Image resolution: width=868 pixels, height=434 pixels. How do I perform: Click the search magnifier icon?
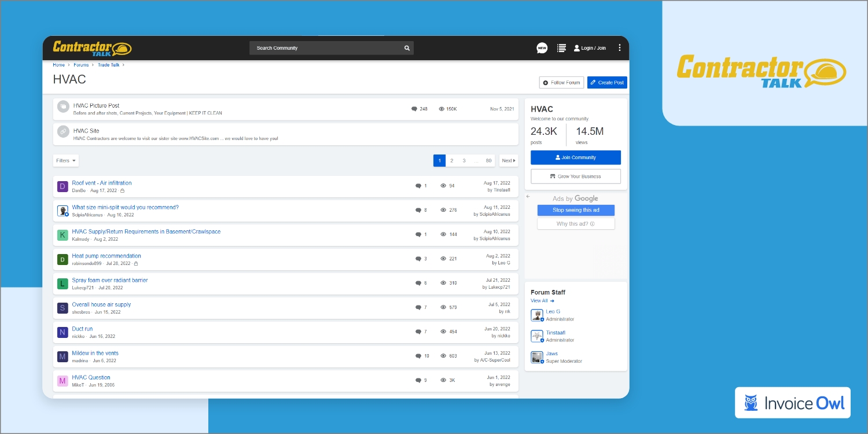point(407,48)
